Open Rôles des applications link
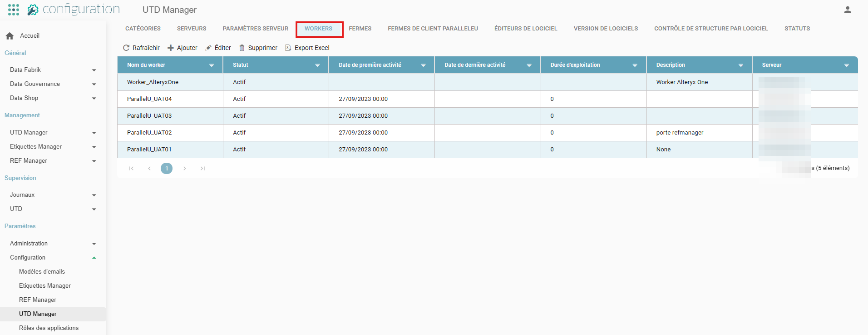This screenshot has width=868, height=335. (49, 328)
